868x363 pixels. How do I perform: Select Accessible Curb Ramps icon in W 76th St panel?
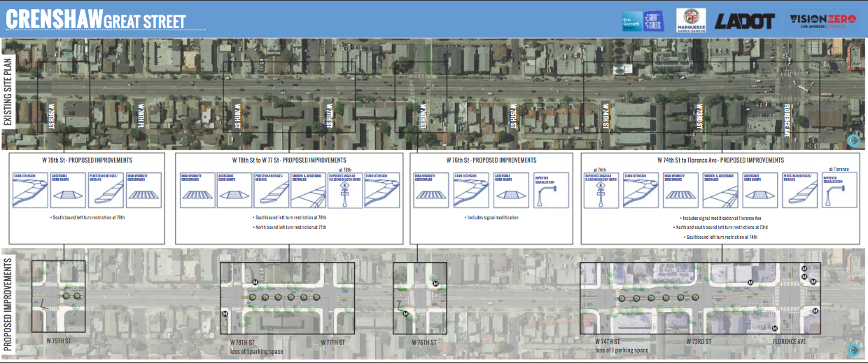tap(509, 191)
